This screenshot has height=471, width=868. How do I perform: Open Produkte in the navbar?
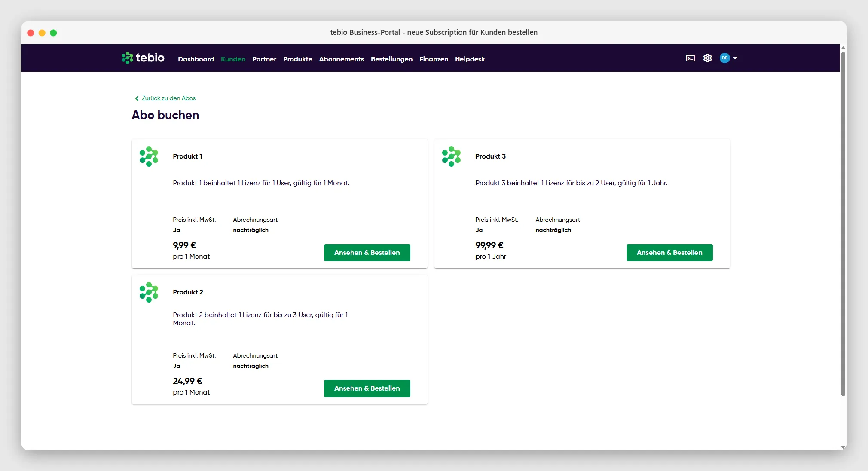click(297, 59)
